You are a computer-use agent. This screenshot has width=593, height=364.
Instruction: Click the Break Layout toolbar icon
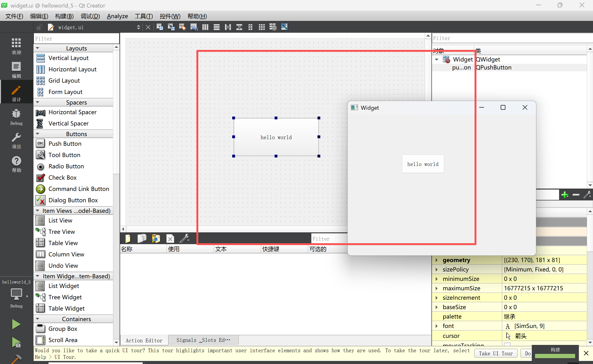[x=273, y=27]
